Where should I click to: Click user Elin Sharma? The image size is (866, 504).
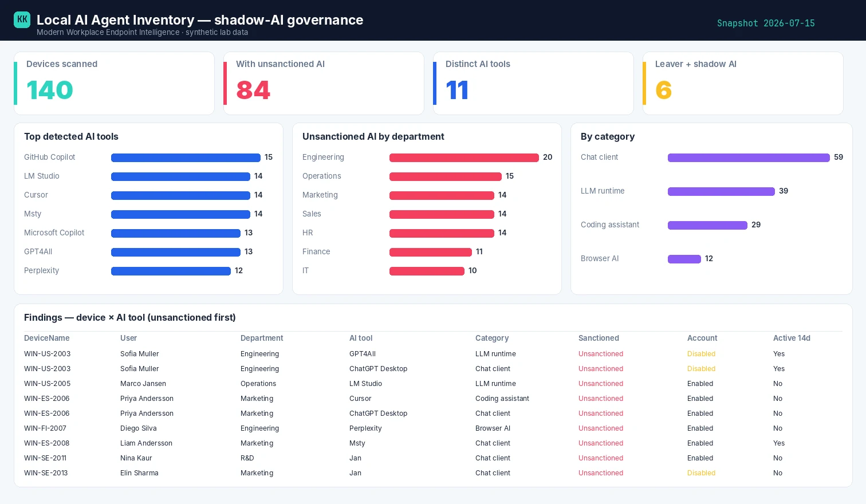(x=139, y=473)
